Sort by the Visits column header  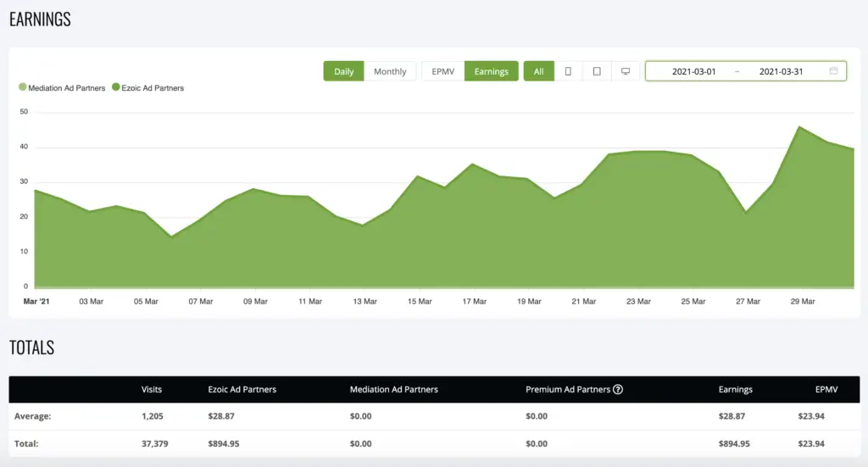[x=151, y=389]
